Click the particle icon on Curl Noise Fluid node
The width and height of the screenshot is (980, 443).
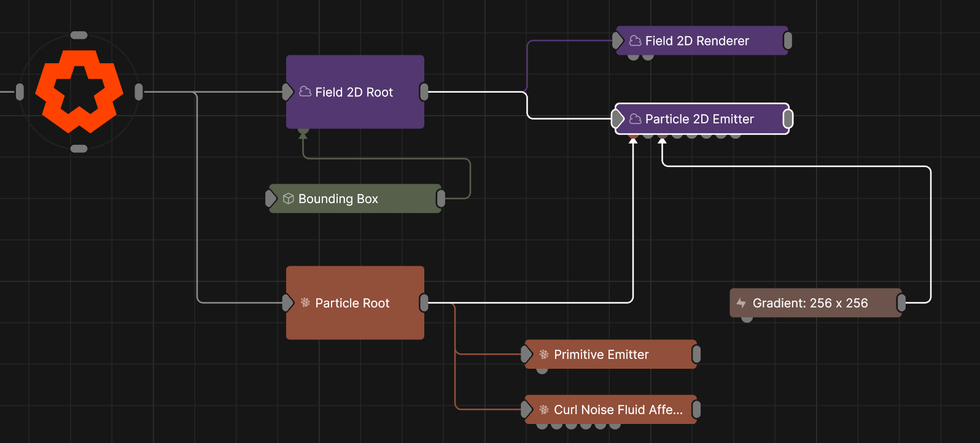[544, 409]
